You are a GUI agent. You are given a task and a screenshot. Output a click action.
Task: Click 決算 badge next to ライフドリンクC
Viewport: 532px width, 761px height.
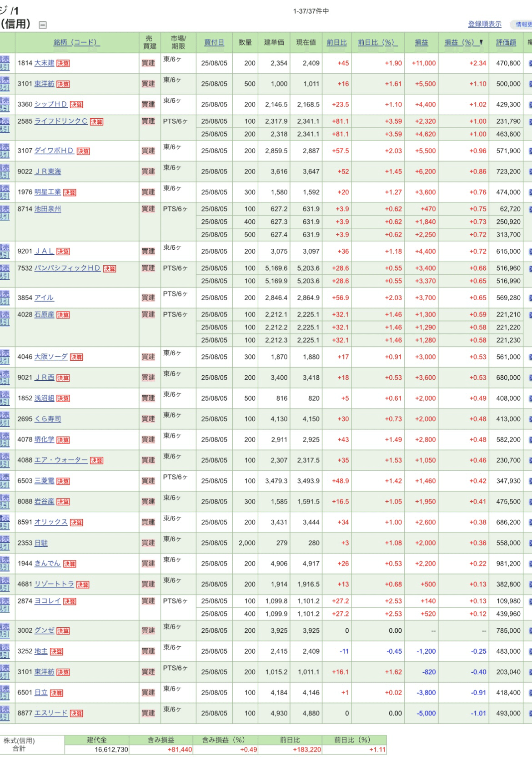point(96,122)
